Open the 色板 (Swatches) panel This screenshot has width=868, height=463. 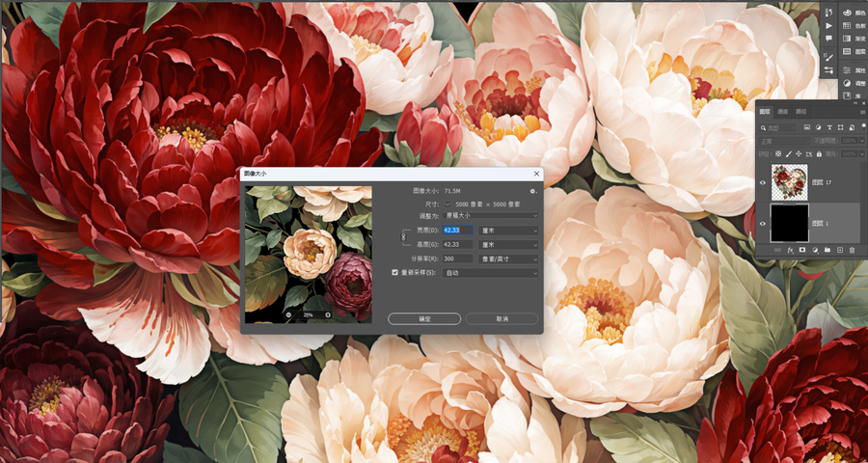pyautogui.click(x=854, y=25)
